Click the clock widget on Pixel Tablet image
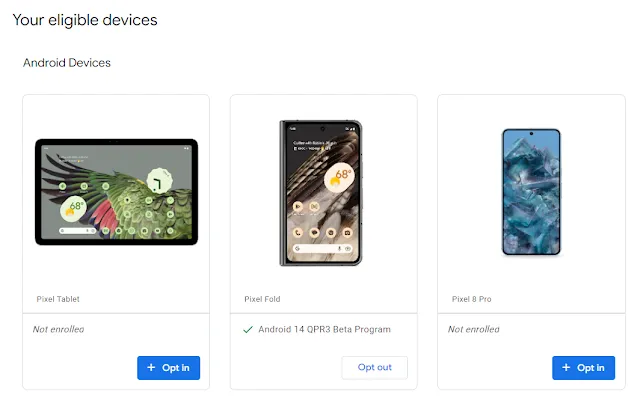This screenshot has width=640, height=410. click(159, 181)
